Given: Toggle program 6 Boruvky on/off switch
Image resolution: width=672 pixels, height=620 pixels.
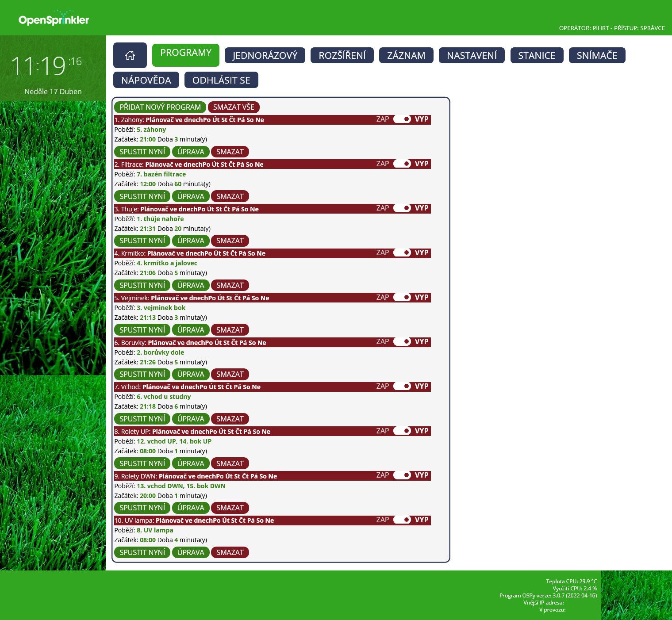Looking at the screenshot, I should click(x=402, y=341).
